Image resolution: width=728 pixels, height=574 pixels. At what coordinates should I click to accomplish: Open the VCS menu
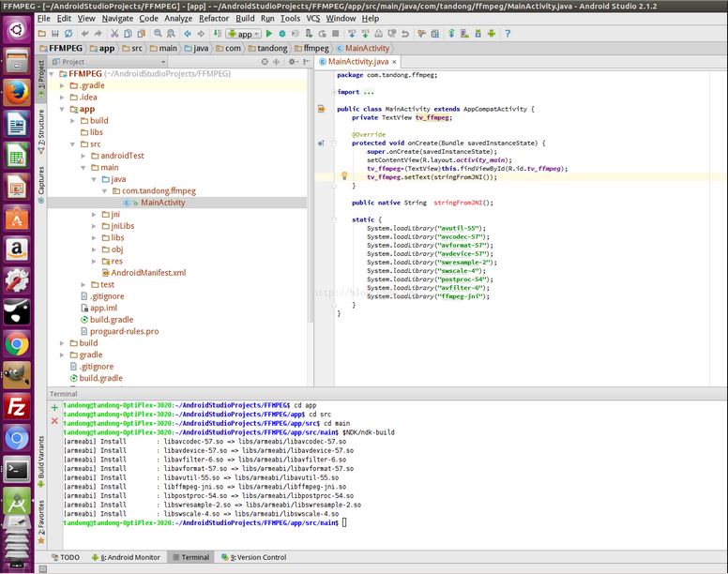pos(313,19)
